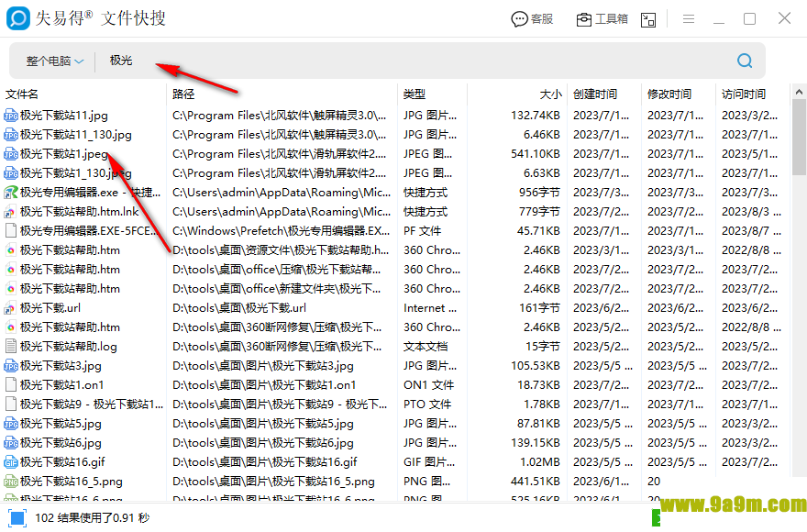807x532 pixels.
Task: Sort by 访问时间 column header
Action: [x=743, y=94]
